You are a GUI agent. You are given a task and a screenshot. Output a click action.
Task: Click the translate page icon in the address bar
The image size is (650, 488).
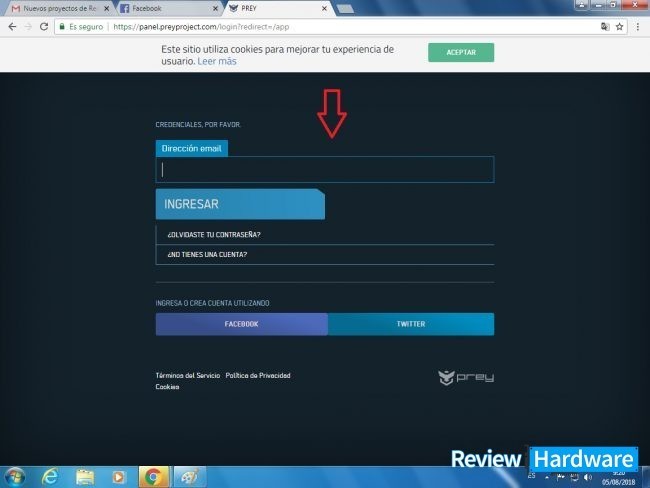click(605, 27)
